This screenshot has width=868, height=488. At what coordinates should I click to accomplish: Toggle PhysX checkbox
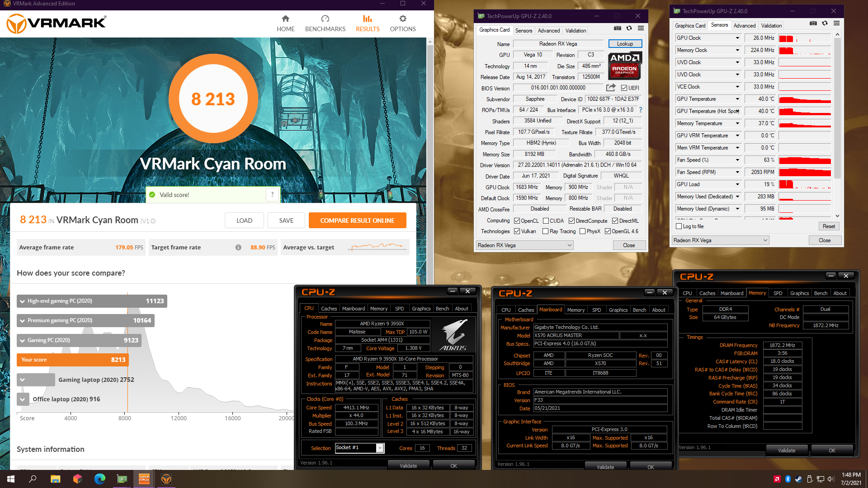[582, 231]
